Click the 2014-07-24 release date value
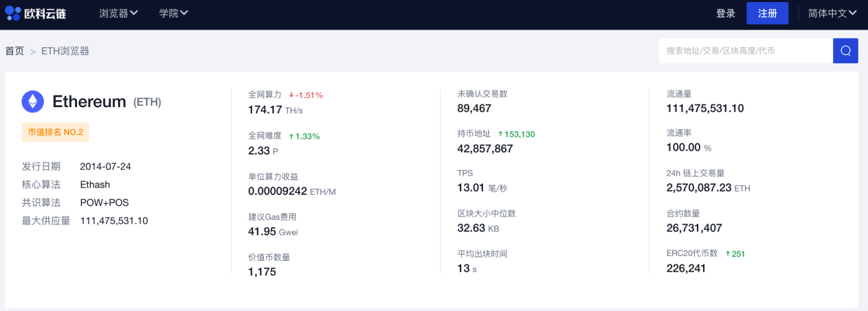868x311 pixels. click(x=106, y=166)
